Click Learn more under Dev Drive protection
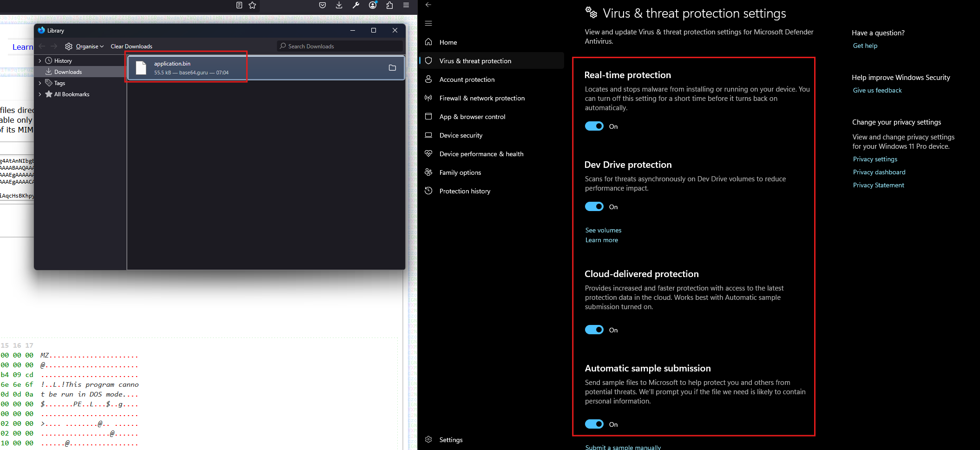 [x=602, y=240]
